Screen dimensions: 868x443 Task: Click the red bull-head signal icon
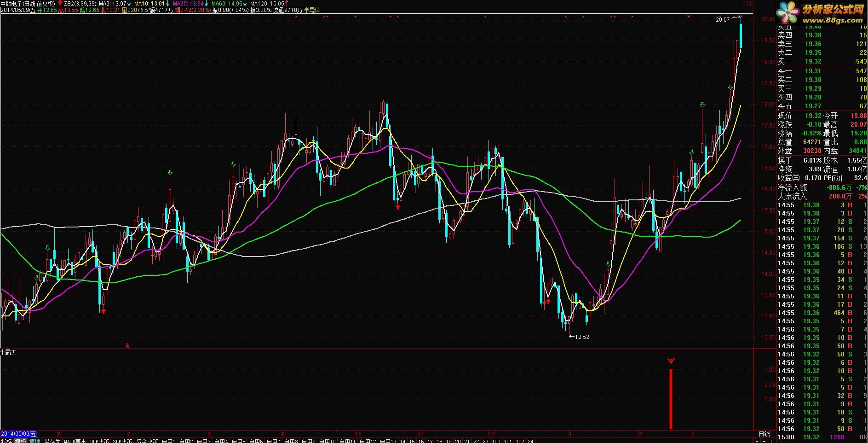(x=671, y=361)
